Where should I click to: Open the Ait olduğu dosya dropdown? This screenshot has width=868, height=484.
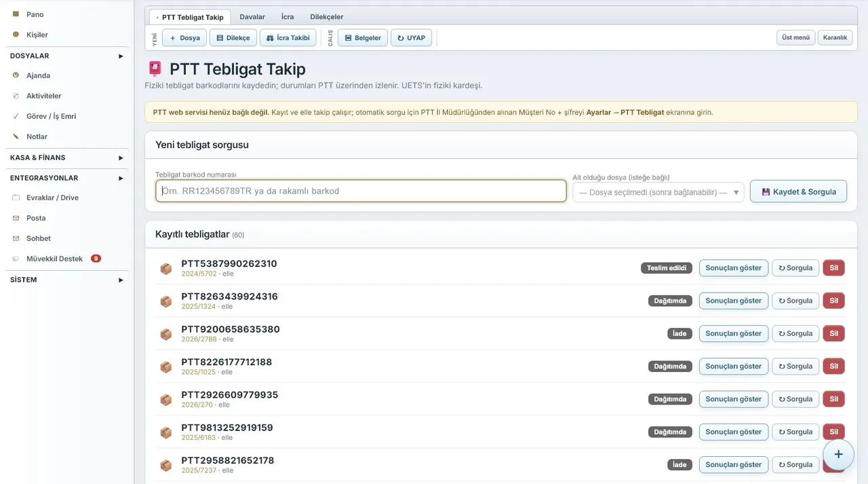pyautogui.click(x=658, y=192)
